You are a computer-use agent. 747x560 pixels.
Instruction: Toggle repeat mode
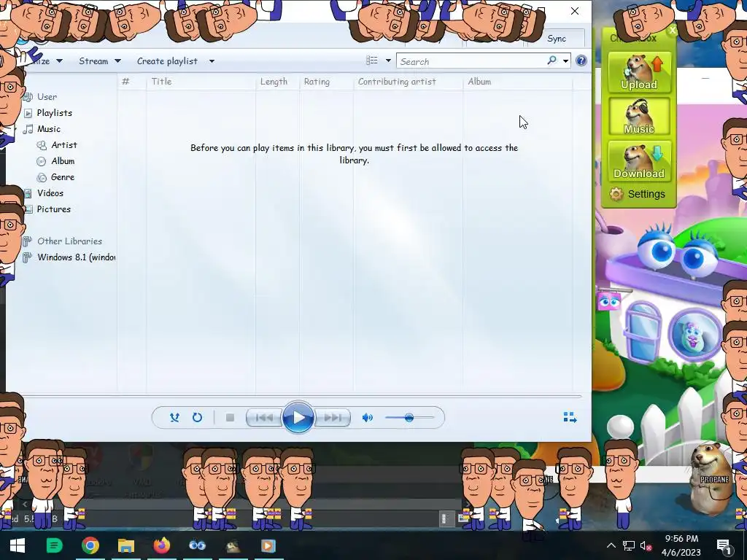point(197,418)
